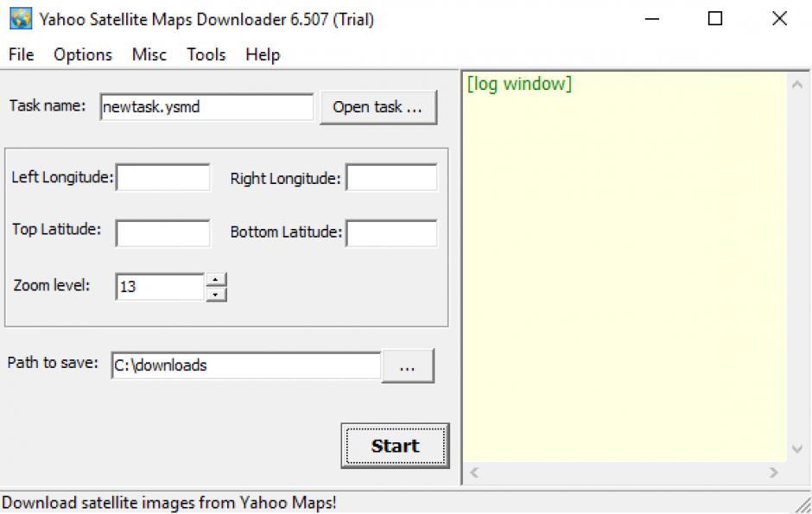Click the Yahoo Satellite Maps Downloader title icon
The height and width of the screenshot is (514, 812).
click(19, 19)
